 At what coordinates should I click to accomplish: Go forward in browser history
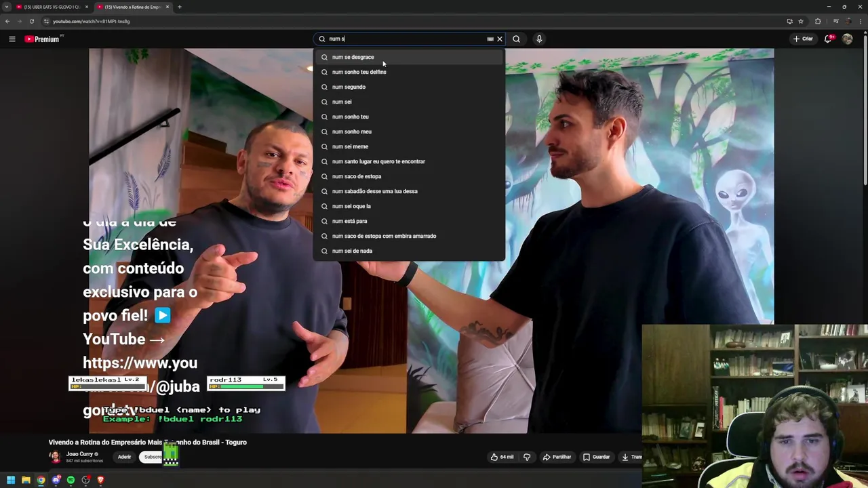[x=19, y=21]
